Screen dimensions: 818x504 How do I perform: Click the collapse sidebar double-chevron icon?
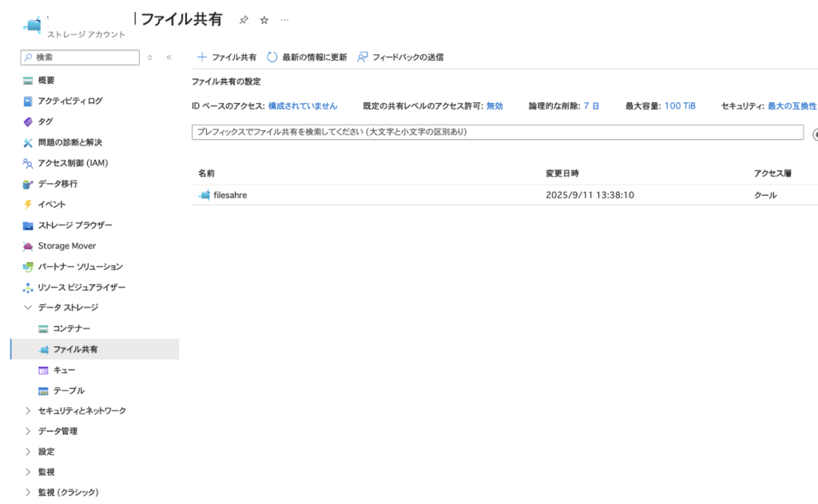pyautogui.click(x=169, y=58)
